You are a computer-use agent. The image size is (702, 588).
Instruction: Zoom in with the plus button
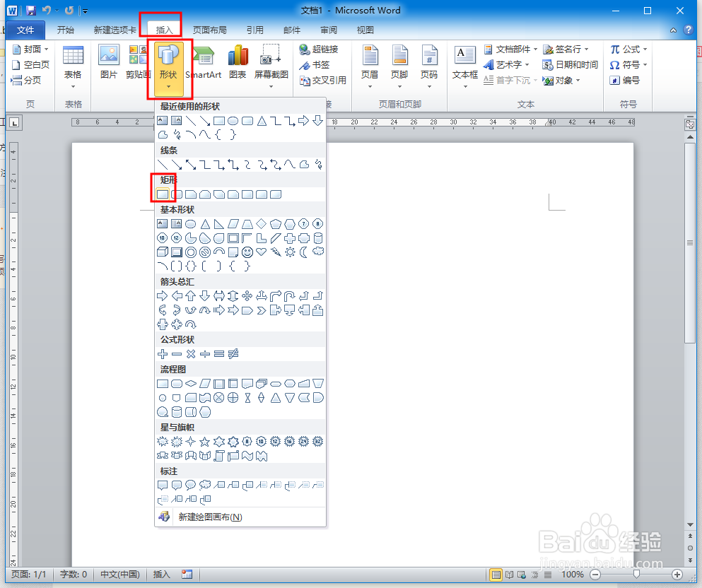(x=677, y=575)
